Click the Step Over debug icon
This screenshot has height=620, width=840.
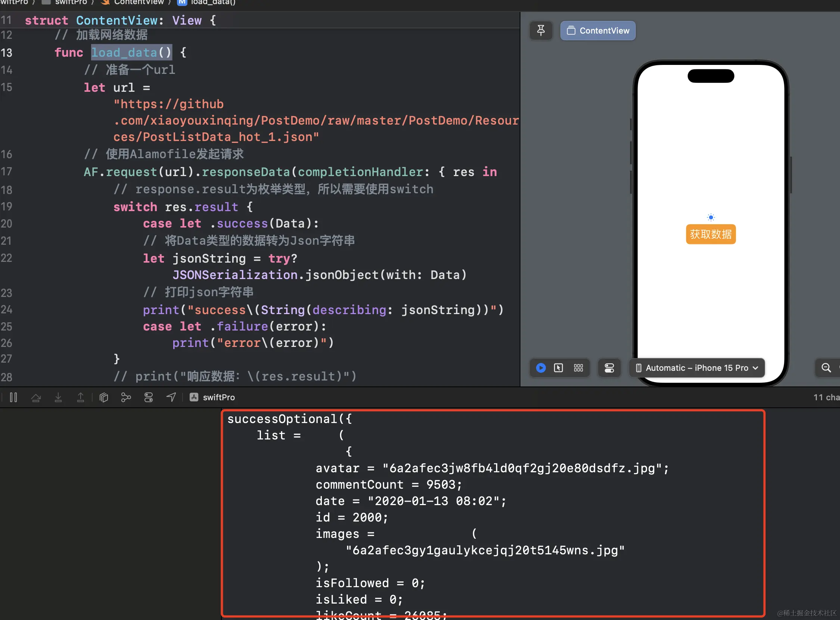[36, 397]
